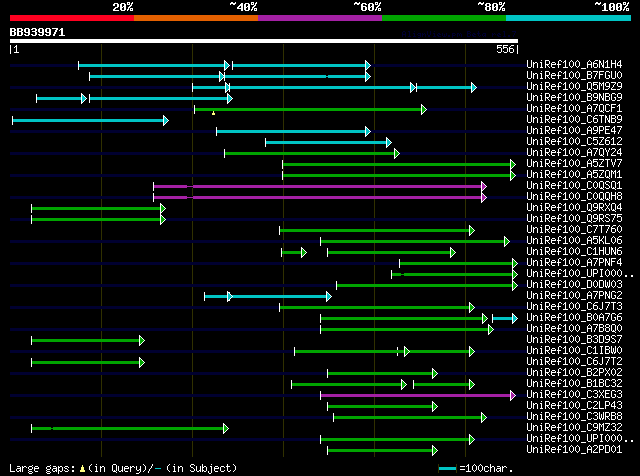Open hit UniRef100_C6TNB9
Screen dimensions: 640x476
[x=574, y=119]
